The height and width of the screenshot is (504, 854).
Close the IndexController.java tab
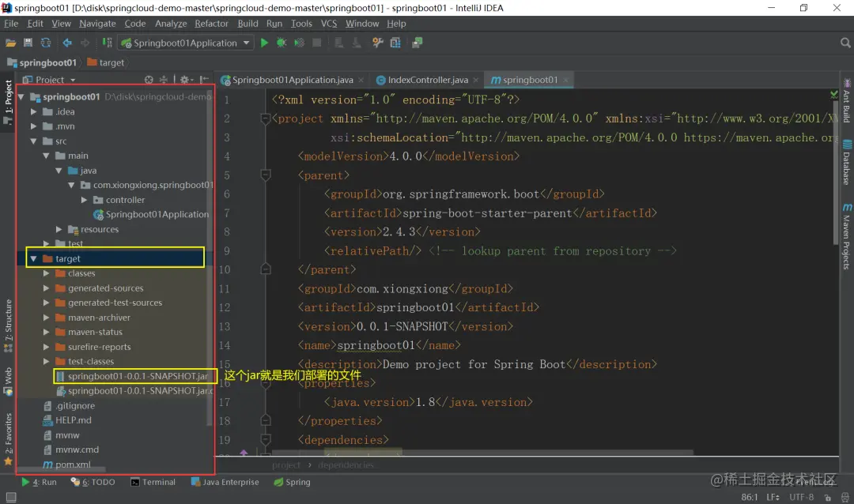475,80
